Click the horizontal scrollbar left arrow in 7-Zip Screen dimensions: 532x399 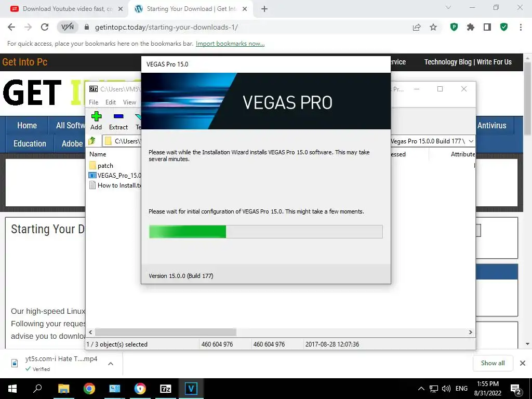click(90, 332)
